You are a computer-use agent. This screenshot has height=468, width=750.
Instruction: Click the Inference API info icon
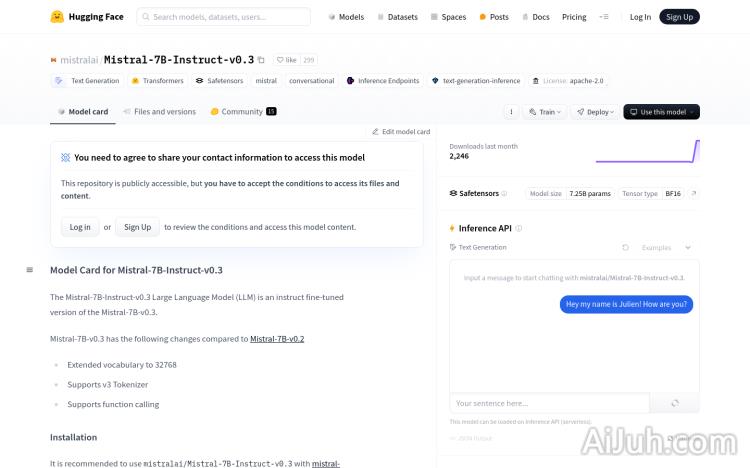[x=518, y=229]
